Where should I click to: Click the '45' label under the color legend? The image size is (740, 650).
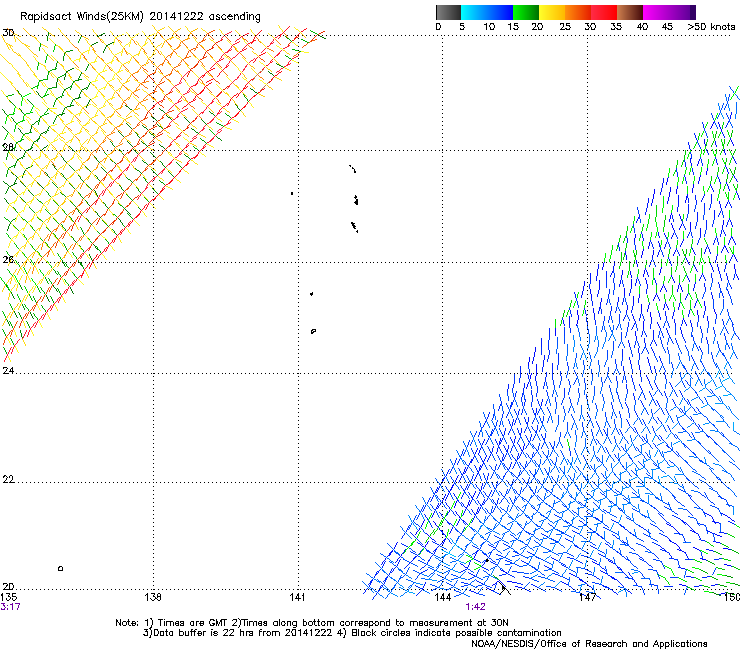(x=667, y=26)
